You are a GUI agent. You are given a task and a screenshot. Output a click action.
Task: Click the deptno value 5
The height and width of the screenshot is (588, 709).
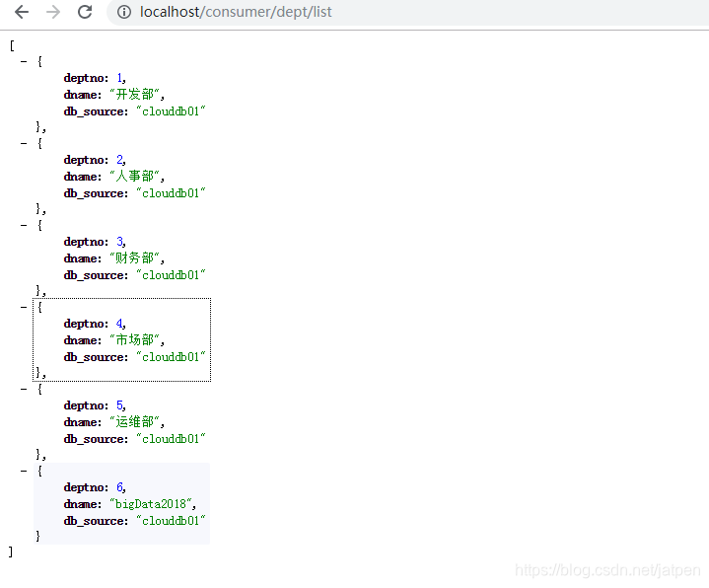(119, 405)
